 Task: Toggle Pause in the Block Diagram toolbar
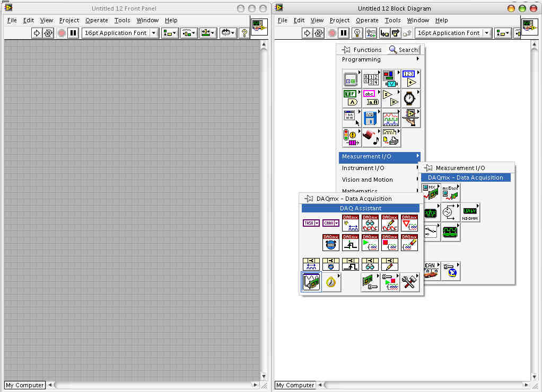click(x=344, y=33)
